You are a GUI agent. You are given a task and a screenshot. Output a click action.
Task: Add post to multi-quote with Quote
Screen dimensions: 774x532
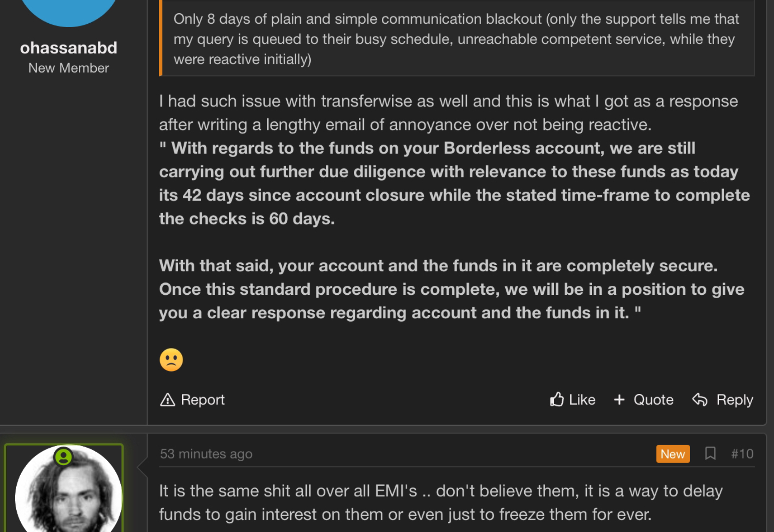point(644,400)
